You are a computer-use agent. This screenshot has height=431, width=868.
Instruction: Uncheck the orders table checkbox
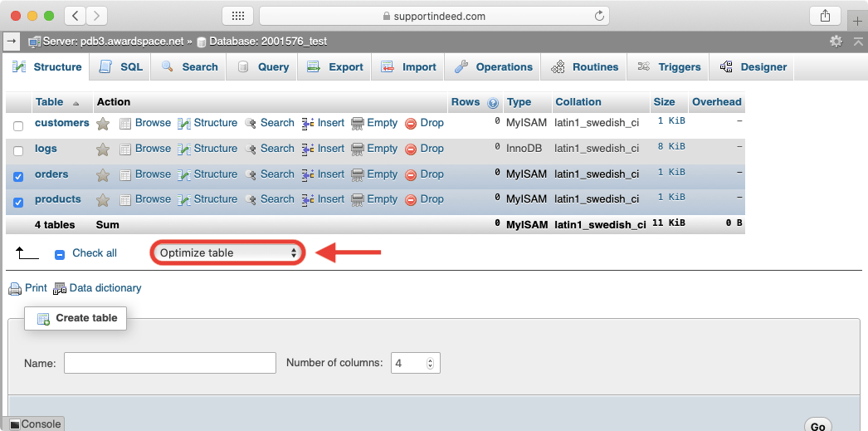click(x=18, y=177)
